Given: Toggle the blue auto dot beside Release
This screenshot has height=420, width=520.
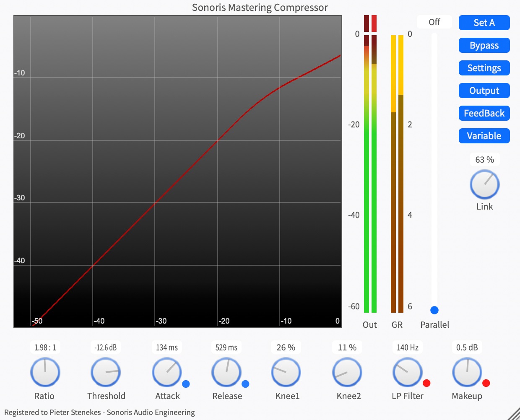Looking at the screenshot, I should coord(245,383).
